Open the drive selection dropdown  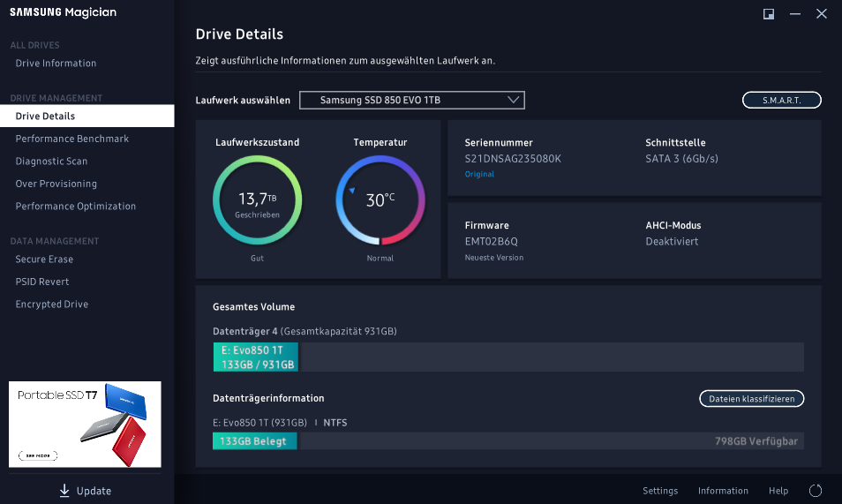click(x=412, y=100)
